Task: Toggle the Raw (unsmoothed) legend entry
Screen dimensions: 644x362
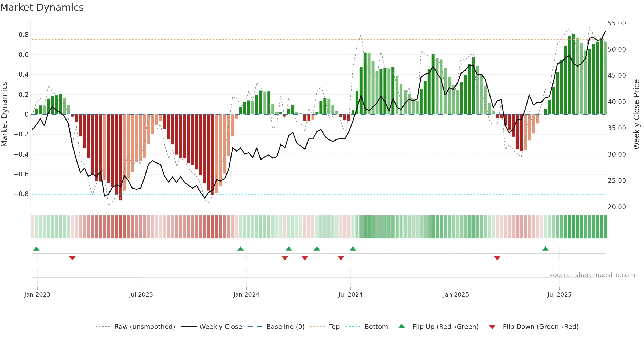Action: click(135, 327)
